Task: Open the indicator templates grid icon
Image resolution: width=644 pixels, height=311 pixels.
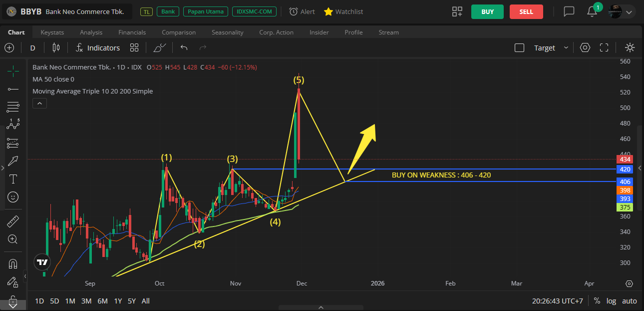Action: pos(134,48)
